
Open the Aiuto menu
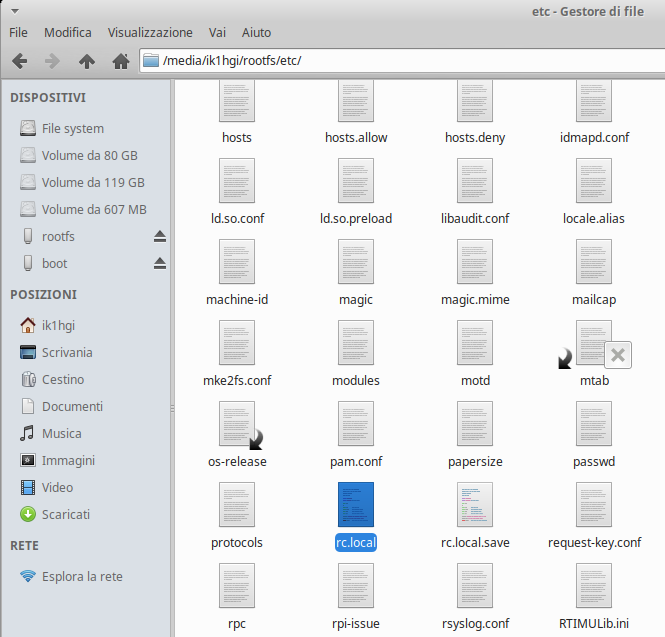tap(256, 33)
